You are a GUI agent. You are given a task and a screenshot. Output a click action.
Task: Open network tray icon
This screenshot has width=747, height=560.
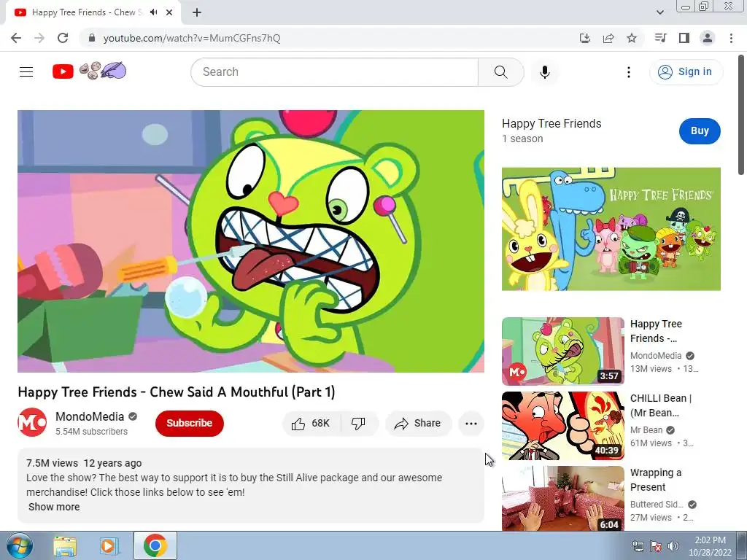pyautogui.click(x=638, y=546)
